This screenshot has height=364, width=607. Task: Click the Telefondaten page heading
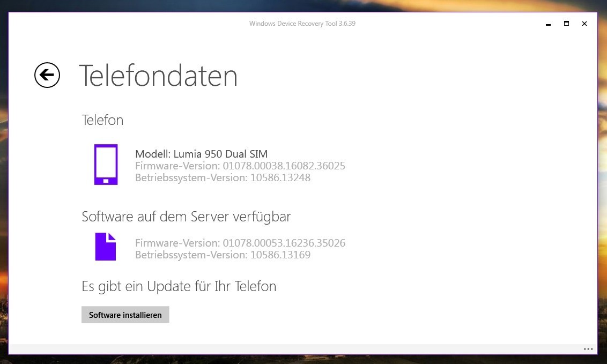158,76
